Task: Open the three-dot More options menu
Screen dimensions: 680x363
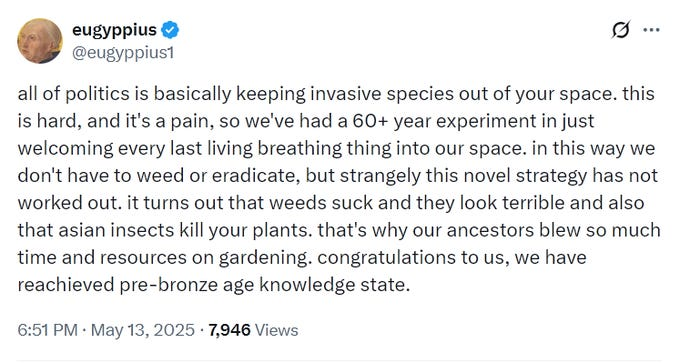Action: point(651,30)
